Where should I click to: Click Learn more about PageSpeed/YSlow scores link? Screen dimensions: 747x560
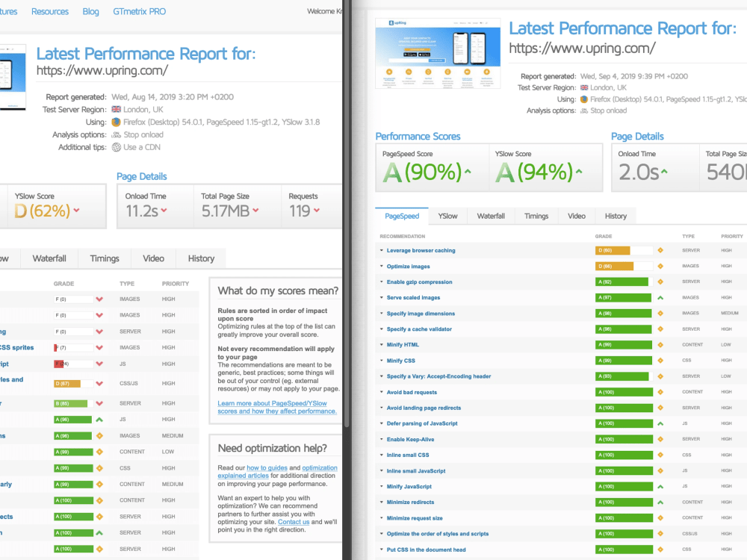(x=277, y=407)
